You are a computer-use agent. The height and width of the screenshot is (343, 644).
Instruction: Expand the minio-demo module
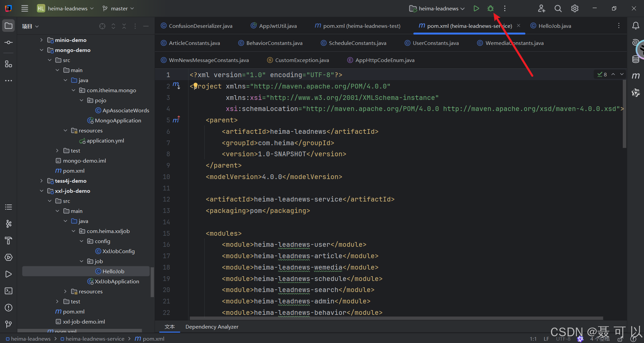41,40
